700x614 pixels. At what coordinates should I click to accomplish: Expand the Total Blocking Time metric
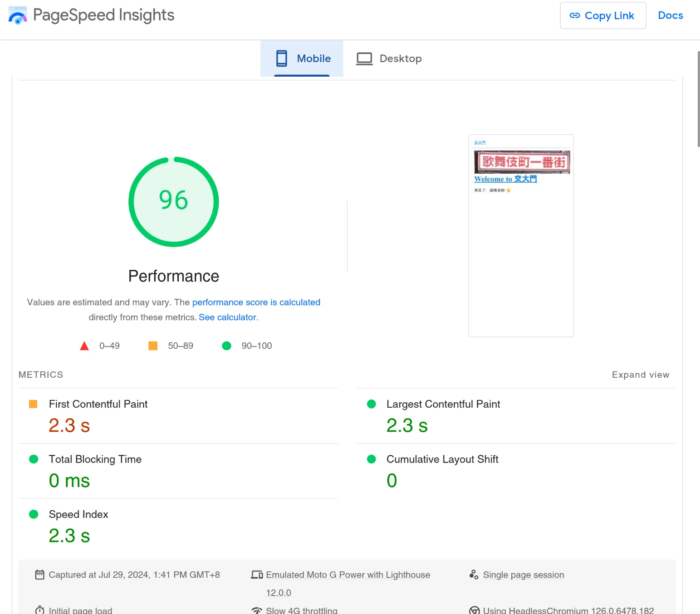click(x=95, y=459)
